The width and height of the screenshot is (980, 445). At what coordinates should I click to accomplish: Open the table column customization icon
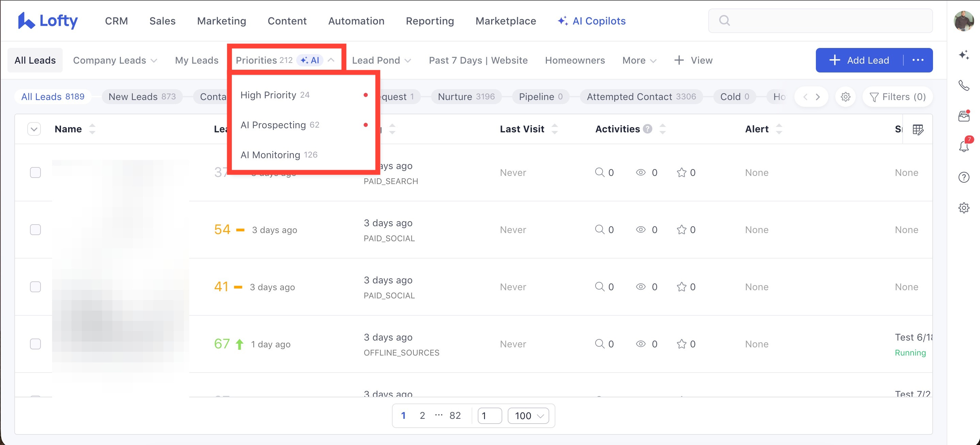918,130
